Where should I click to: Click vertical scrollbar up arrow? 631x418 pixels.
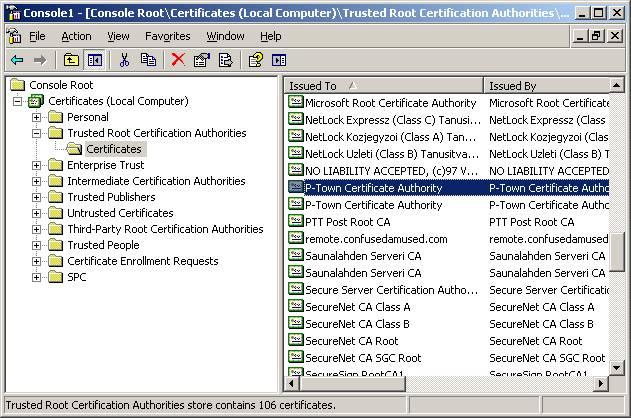[x=617, y=85]
